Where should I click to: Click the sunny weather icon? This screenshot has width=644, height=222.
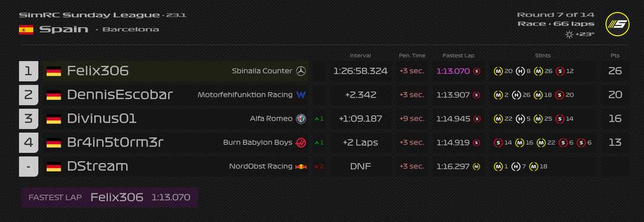click(569, 35)
